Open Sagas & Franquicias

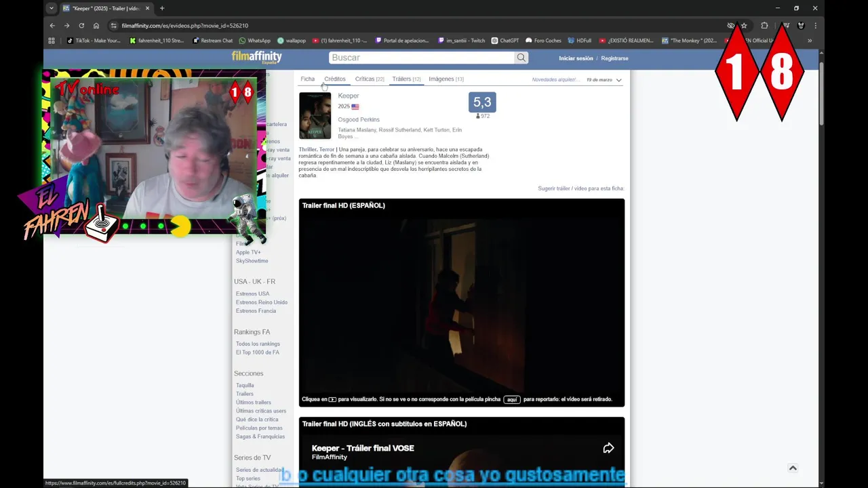(x=260, y=436)
